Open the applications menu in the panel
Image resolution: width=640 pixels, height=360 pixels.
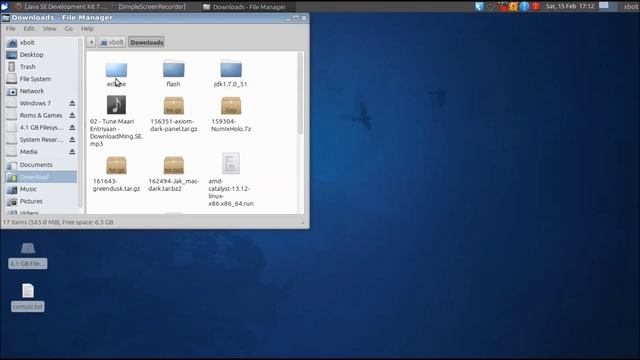5,7
